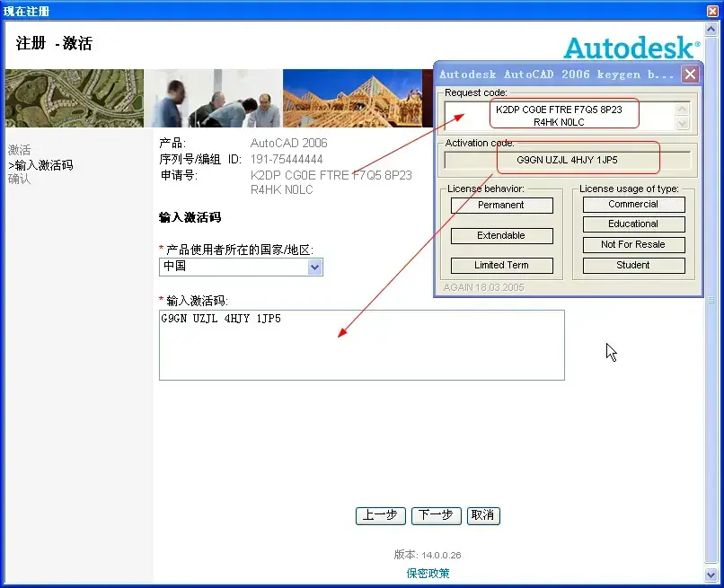Click the aerial road map banner image
Screen dimensions: 724x588
tap(75, 99)
